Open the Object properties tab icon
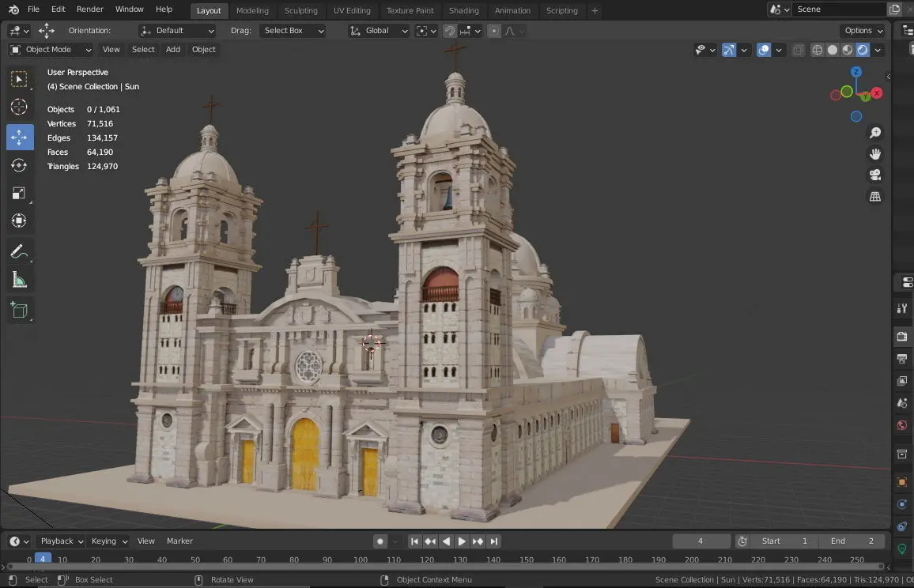 [902, 482]
